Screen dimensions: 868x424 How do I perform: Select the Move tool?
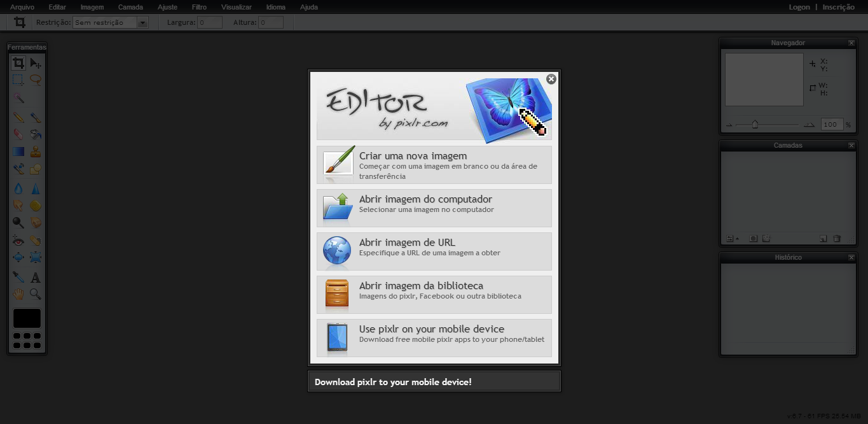pyautogui.click(x=36, y=62)
